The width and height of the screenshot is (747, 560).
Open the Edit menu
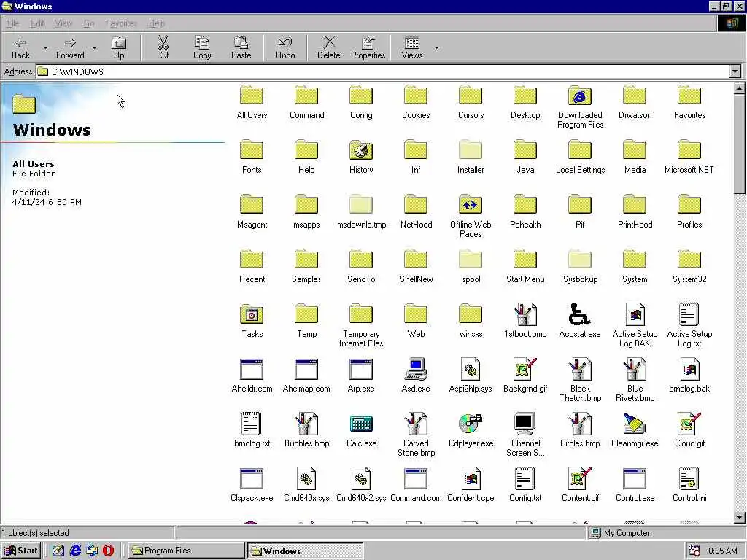37,23
